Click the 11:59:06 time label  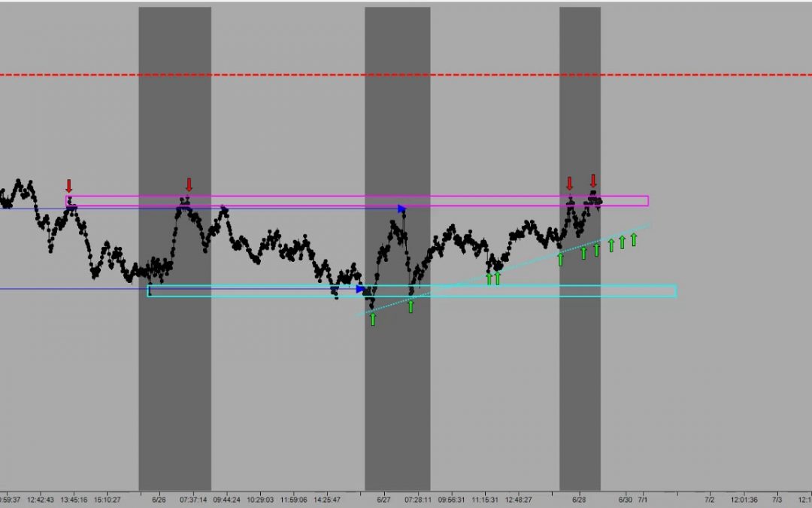294,499
